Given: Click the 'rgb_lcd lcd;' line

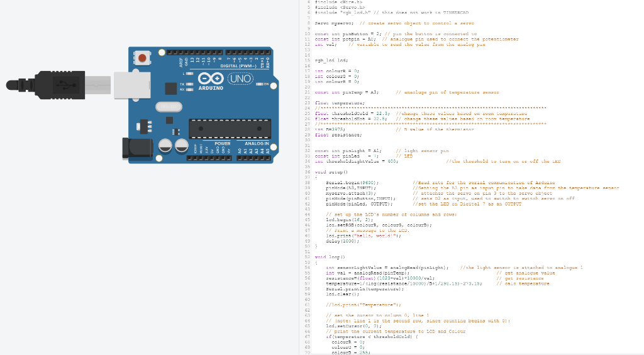Looking at the screenshot, I should (331, 60).
